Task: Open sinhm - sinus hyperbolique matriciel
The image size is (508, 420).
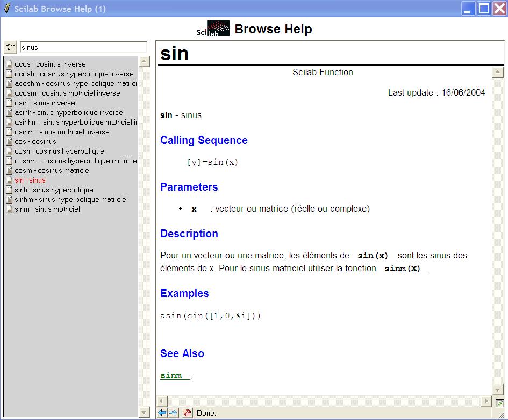Action: (71, 200)
